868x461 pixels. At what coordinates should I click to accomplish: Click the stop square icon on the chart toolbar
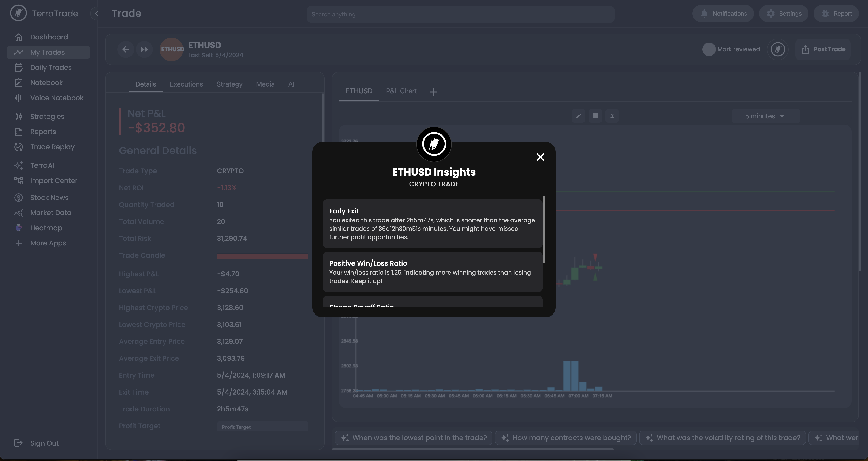pyautogui.click(x=595, y=116)
